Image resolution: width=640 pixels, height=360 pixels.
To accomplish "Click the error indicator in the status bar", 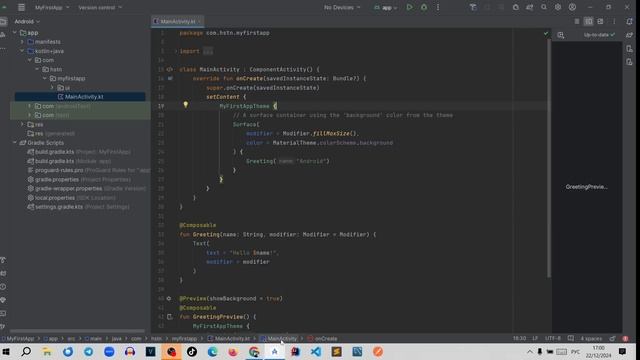I will pyautogui.click(x=625, y=338).
